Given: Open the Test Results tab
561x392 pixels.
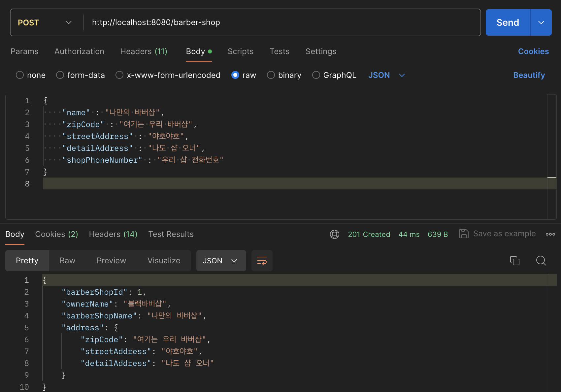Looking at the screenshot, I should pos(171,234).
